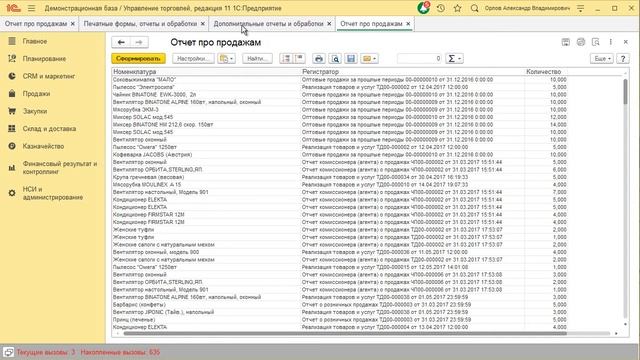Select the row Кофеварка JACOBS (Австрия)
This screenshot has height=360, width=640.
point(340,155)
